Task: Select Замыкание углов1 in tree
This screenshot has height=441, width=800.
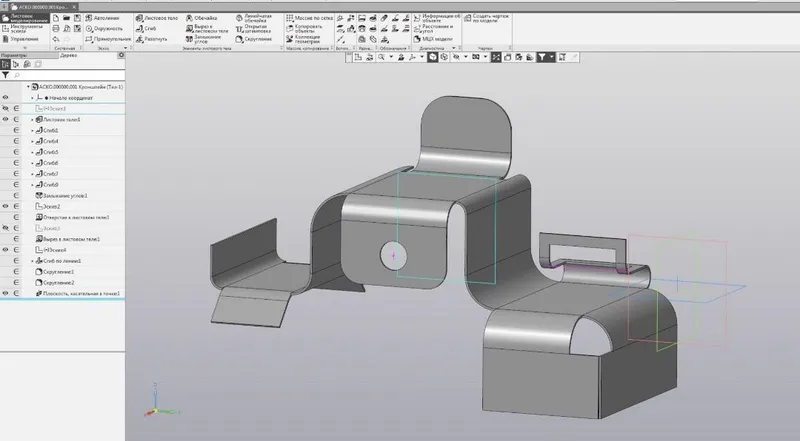Action: (x=61, y=195)
